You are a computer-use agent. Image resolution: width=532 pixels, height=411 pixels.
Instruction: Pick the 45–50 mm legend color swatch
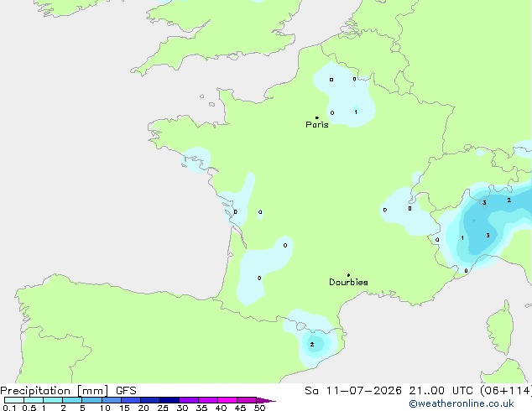click(247, 400)
